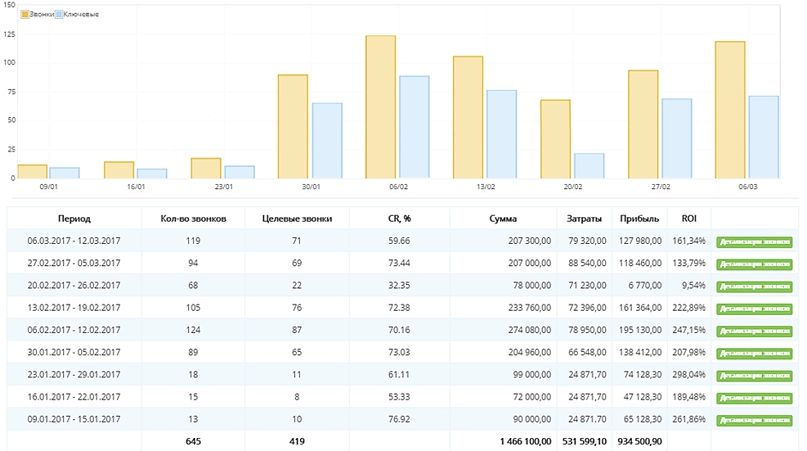Viewport: 807px width, 451px height.
Task: Click CR value 76.92
Action: point(399,419)
